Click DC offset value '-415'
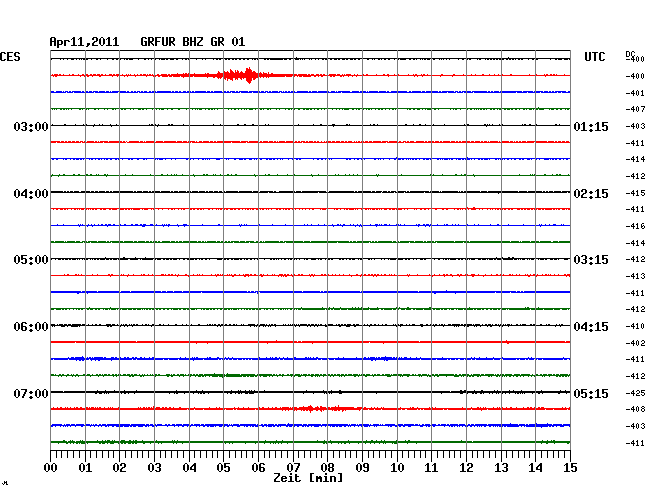This screenshot has width=650, height=494. [635, 193]
